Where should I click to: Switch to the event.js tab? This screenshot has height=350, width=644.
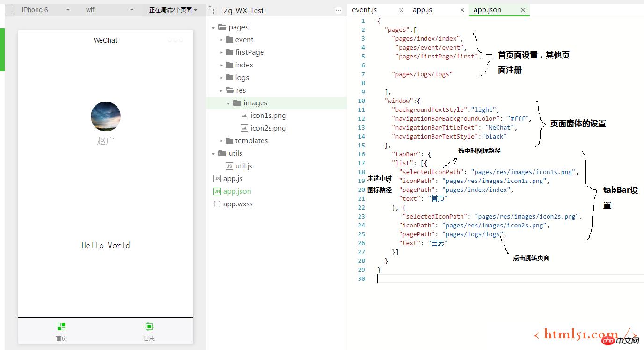click(365, 10)
